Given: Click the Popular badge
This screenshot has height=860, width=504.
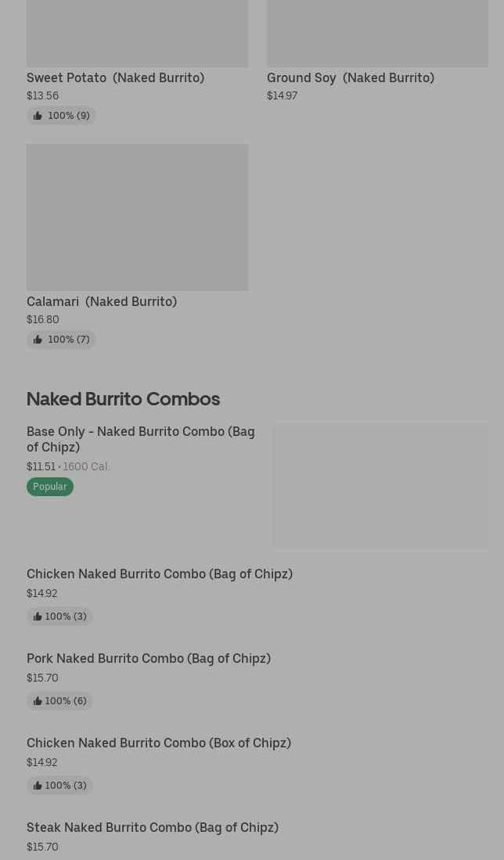Looking at the screenshot, I should point(50,487).
